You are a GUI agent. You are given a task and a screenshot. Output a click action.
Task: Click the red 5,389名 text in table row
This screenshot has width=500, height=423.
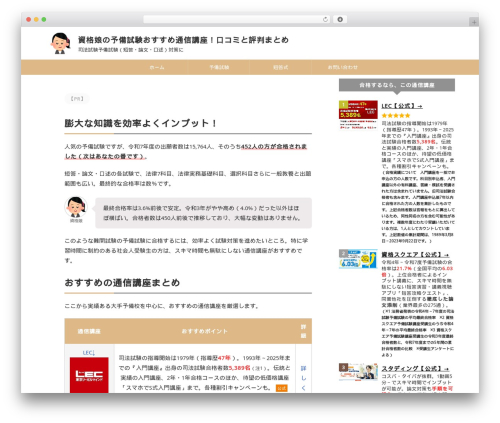pos(239,368)
